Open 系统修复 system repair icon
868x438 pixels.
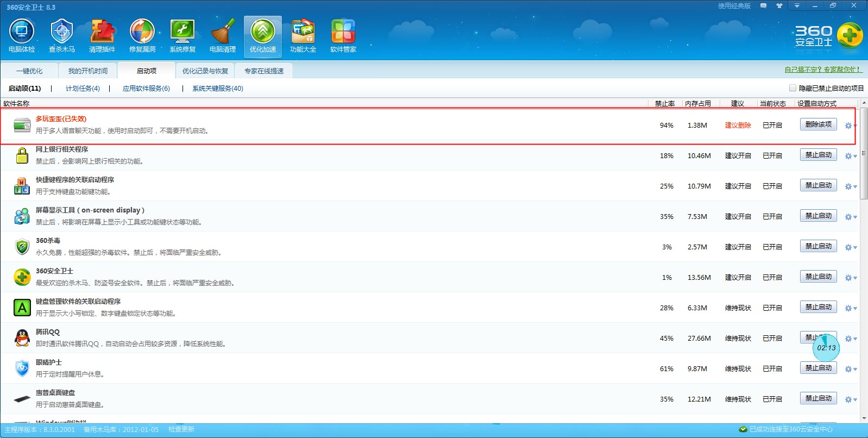[x=183, y=36]
